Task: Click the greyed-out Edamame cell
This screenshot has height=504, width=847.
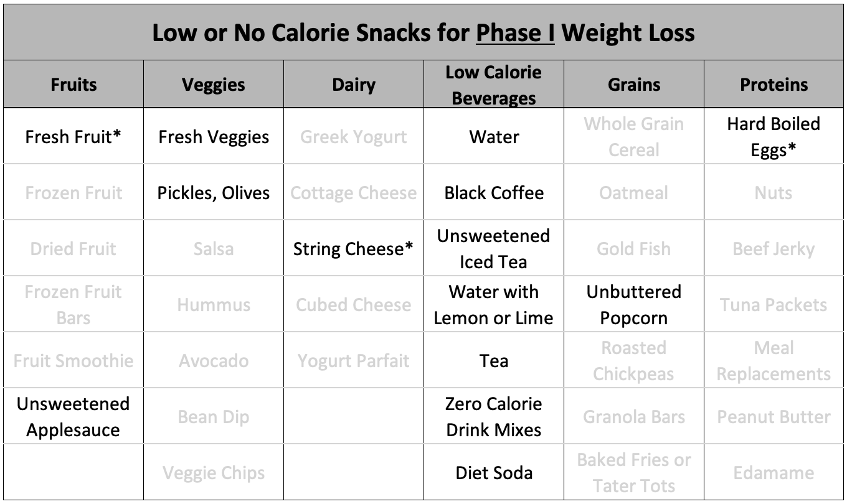Action: (x=774, y=473)
